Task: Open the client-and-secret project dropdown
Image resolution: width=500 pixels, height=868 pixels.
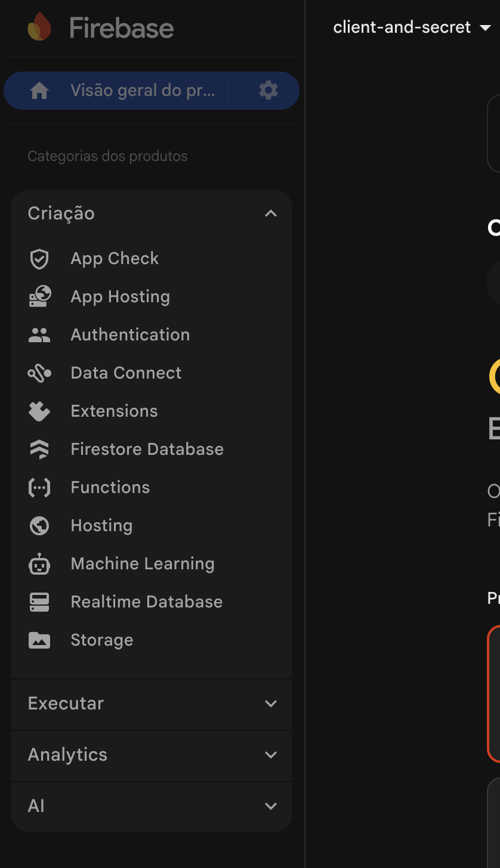Action: click(x=411, y=27)
